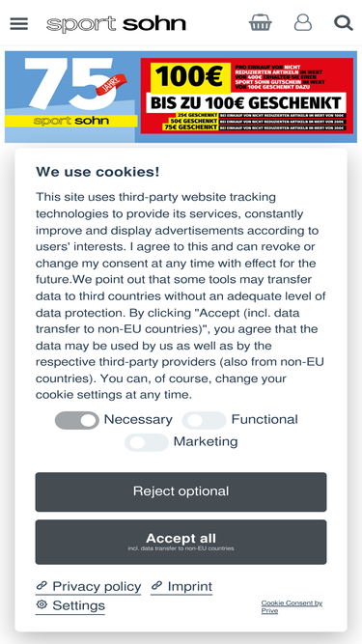Toggle the Necessary cookies switch
362x644 pixels.
77,420
